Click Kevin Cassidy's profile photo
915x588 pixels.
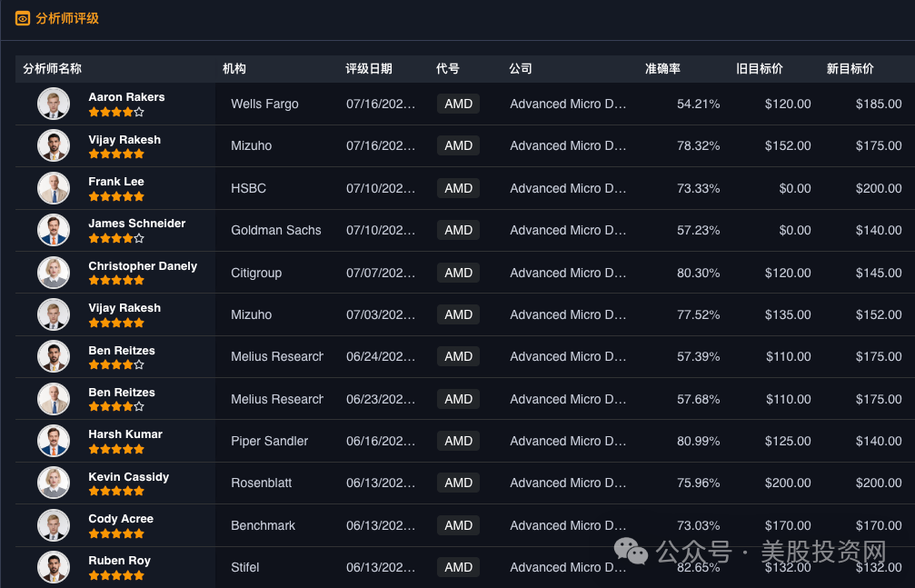tap(54, 483)
